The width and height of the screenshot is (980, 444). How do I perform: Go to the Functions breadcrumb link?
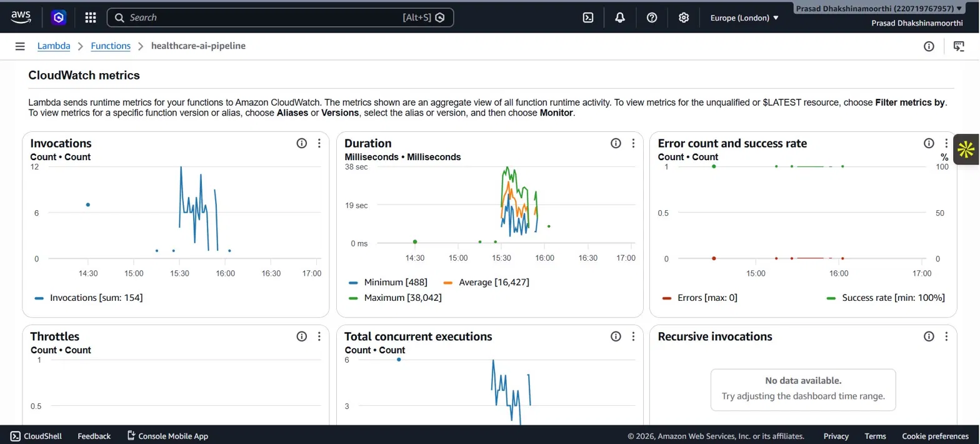point(111,46)
